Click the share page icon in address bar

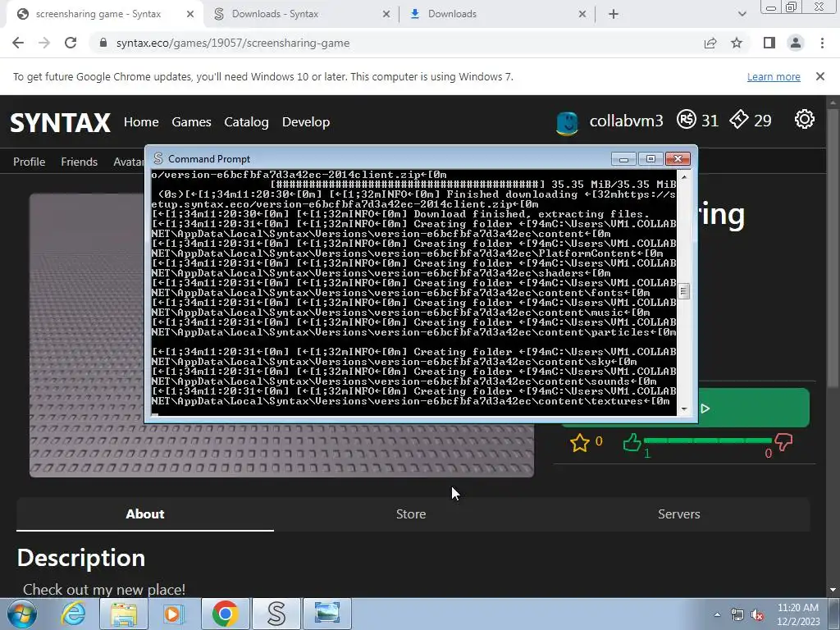710,43
